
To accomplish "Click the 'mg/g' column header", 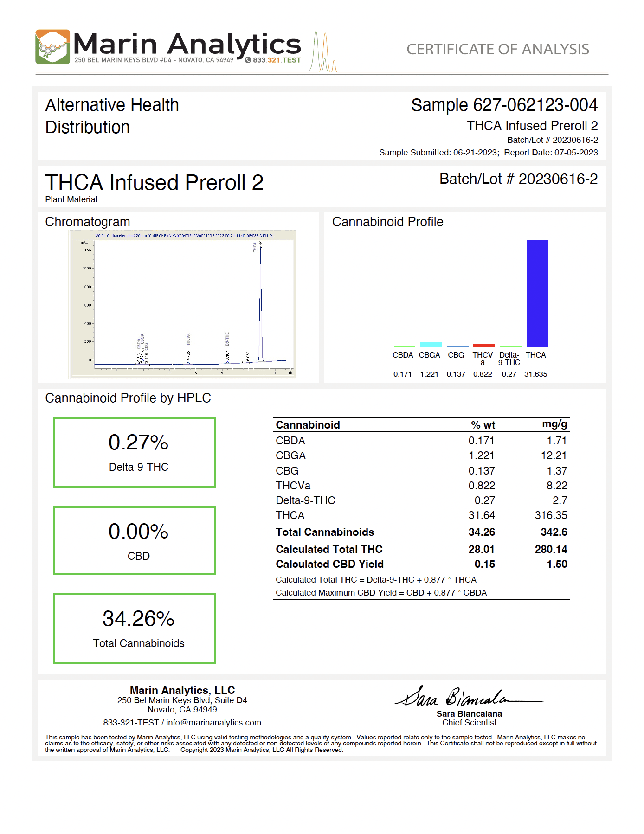I will [x=554, y=424].
